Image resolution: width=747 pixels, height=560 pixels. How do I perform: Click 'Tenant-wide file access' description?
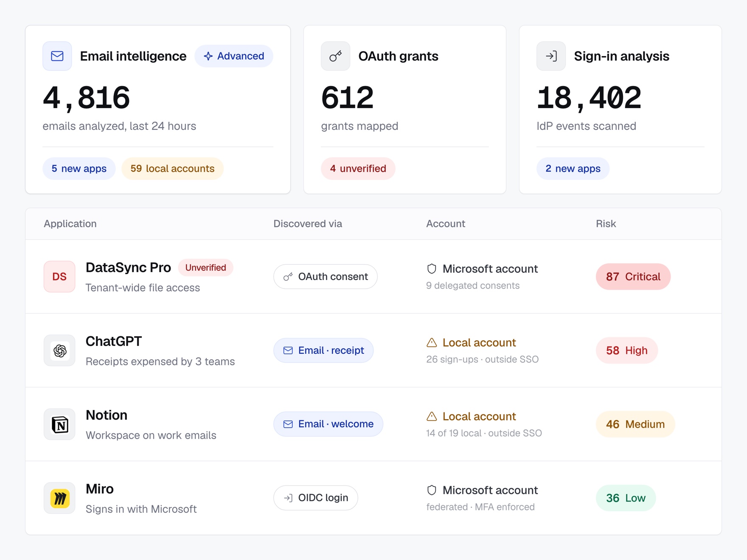click(143, 288)
